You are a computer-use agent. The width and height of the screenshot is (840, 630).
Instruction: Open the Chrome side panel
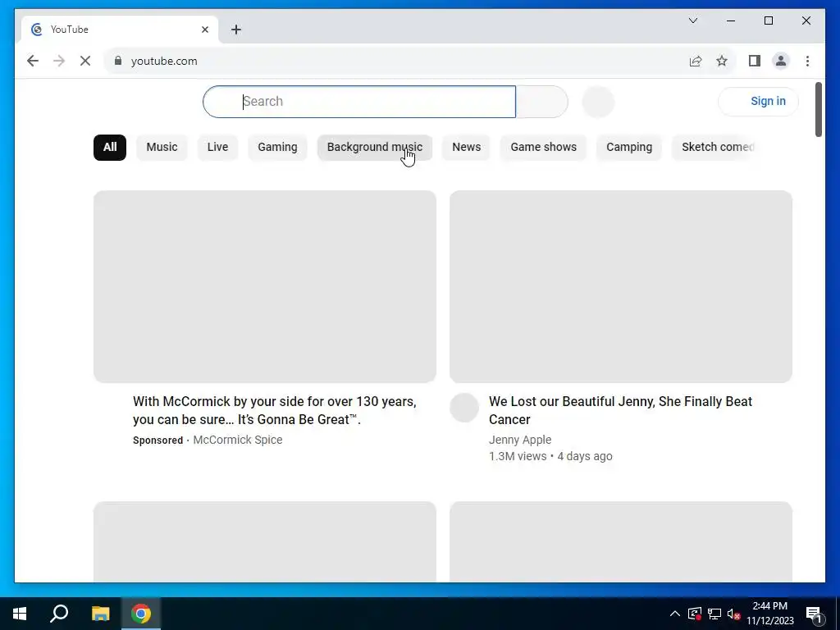tap(755, 61)
